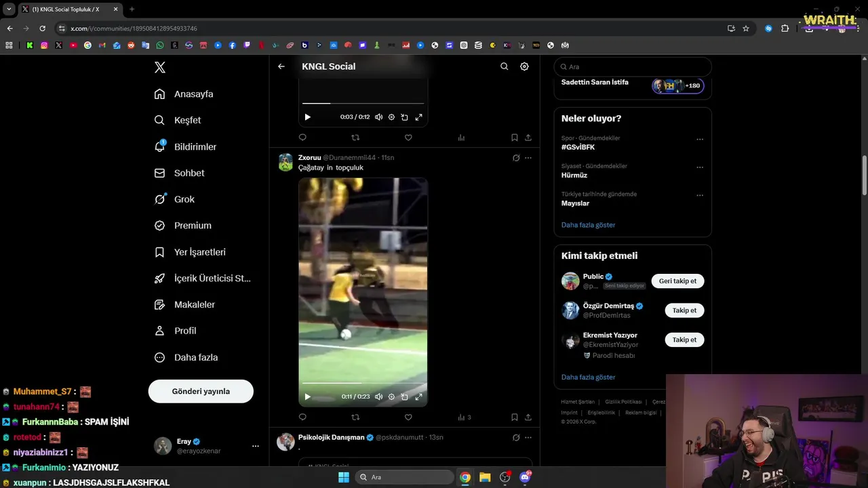Open KNGL Social community settings gear

pyautogui.click(x=524, y=66)
